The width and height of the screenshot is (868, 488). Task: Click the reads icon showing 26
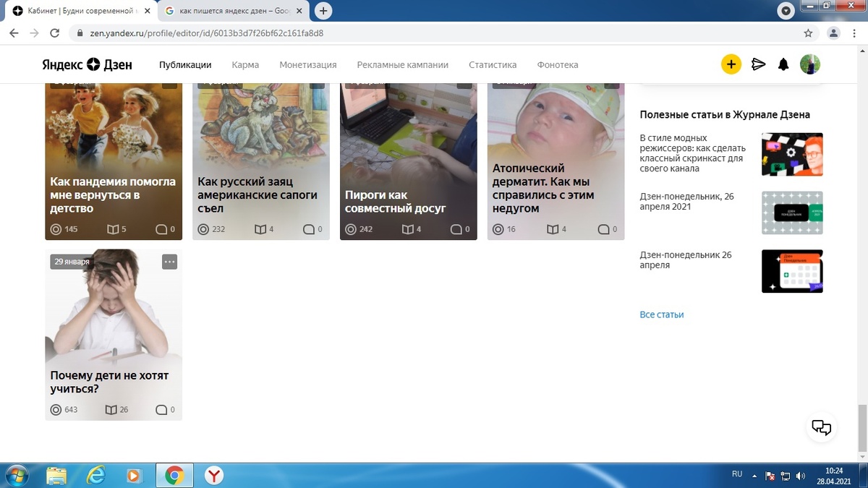pyautogui.click(x=111, y=410)
